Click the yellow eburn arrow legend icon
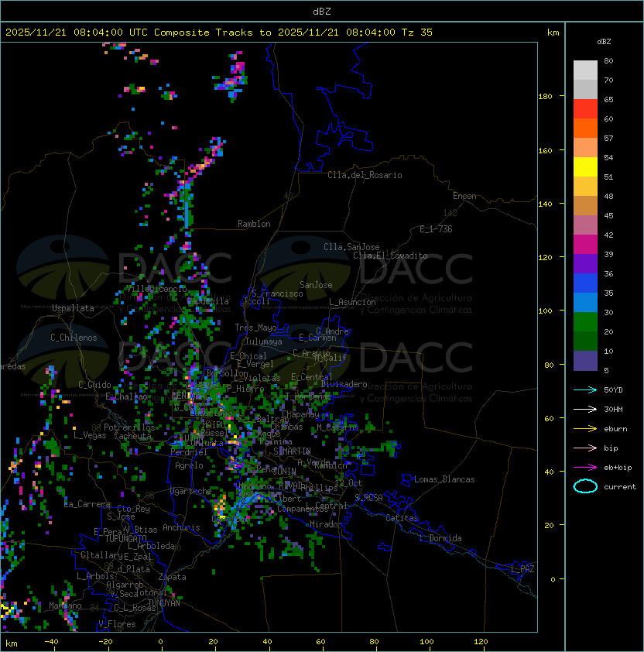This screenshot has height=652, width=644. point(585,429)
